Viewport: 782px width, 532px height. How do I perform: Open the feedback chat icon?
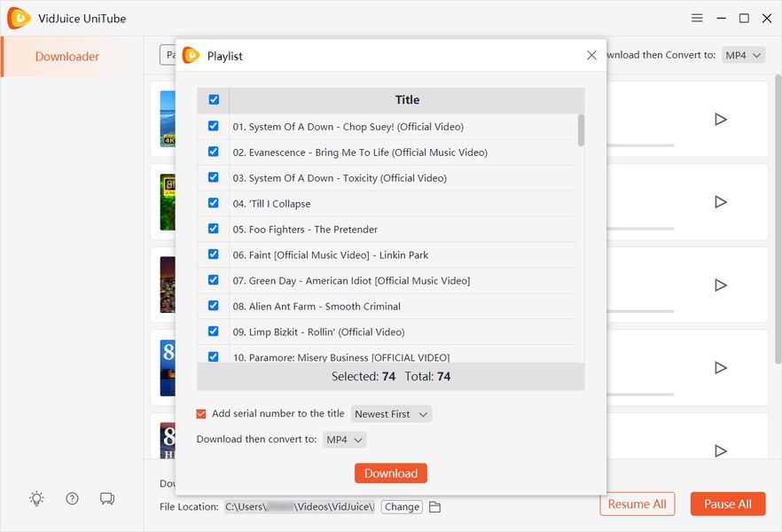(107, 499)
